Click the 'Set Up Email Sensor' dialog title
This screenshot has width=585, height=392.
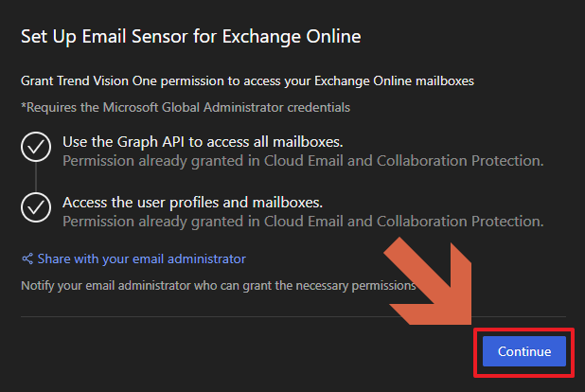click(x=191, y=37)
